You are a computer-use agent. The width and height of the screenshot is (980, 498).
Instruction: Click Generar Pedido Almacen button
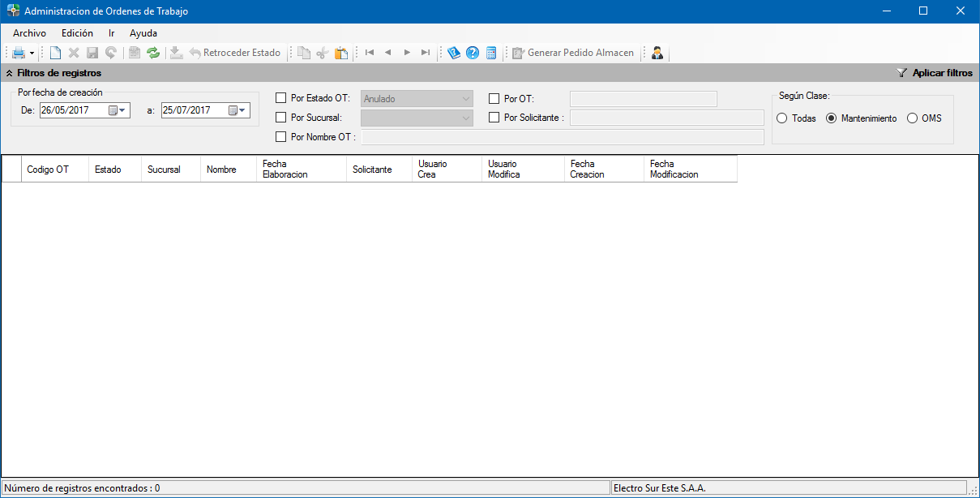(573, 53)
